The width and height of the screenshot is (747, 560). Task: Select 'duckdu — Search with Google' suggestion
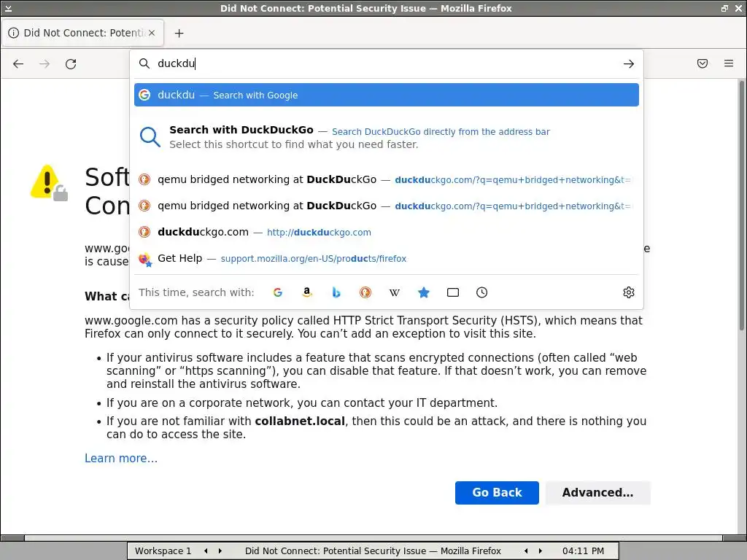pos(387,95)
